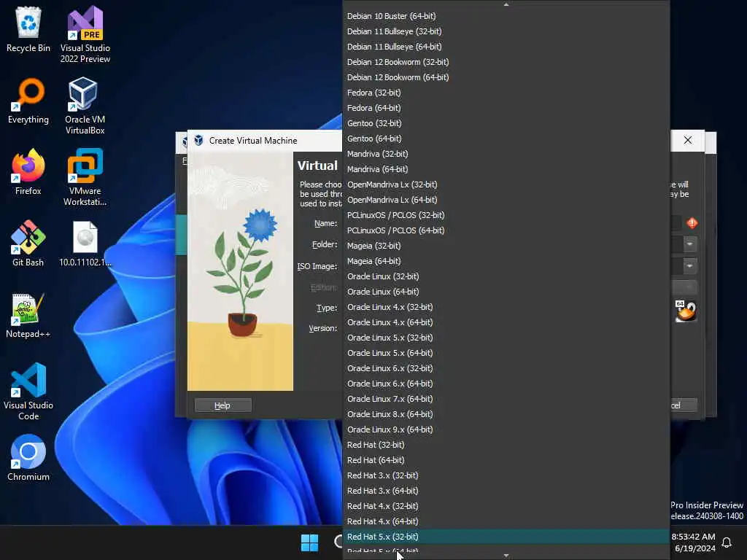The image size is (747, 560).
Task: Click the VirtualBox logo in dialog title bar
Action: tap(198, 141)
